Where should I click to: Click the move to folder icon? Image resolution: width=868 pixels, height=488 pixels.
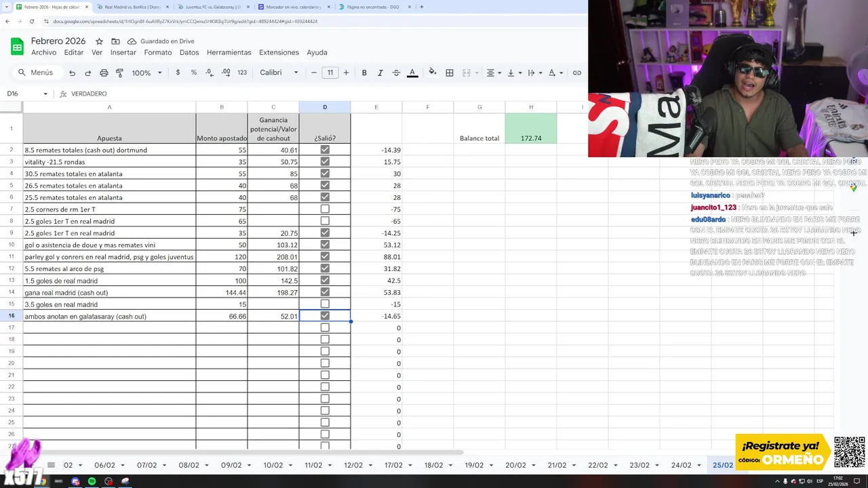tap(115, 41)
